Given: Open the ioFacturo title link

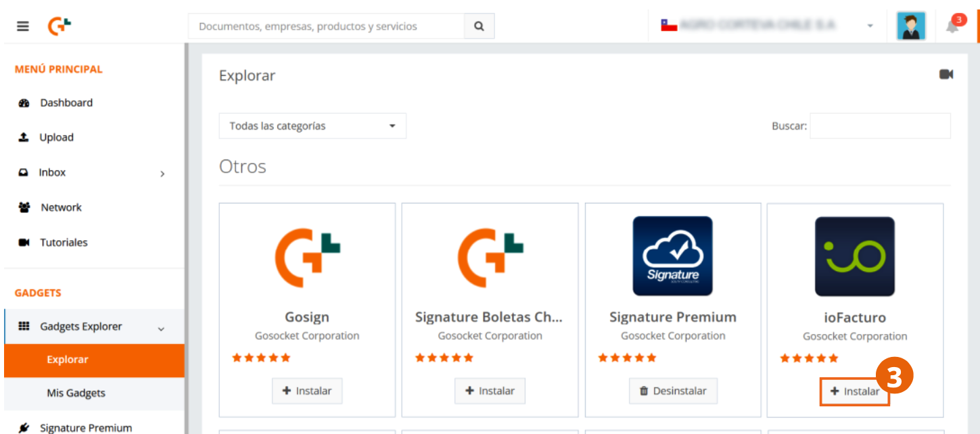Looking at the screenshot, I should tap(855, 317).
